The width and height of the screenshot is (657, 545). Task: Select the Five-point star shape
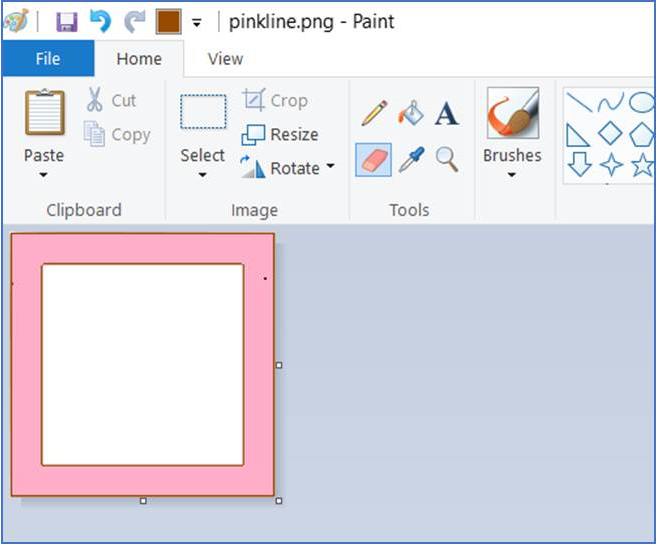[642, 165]
